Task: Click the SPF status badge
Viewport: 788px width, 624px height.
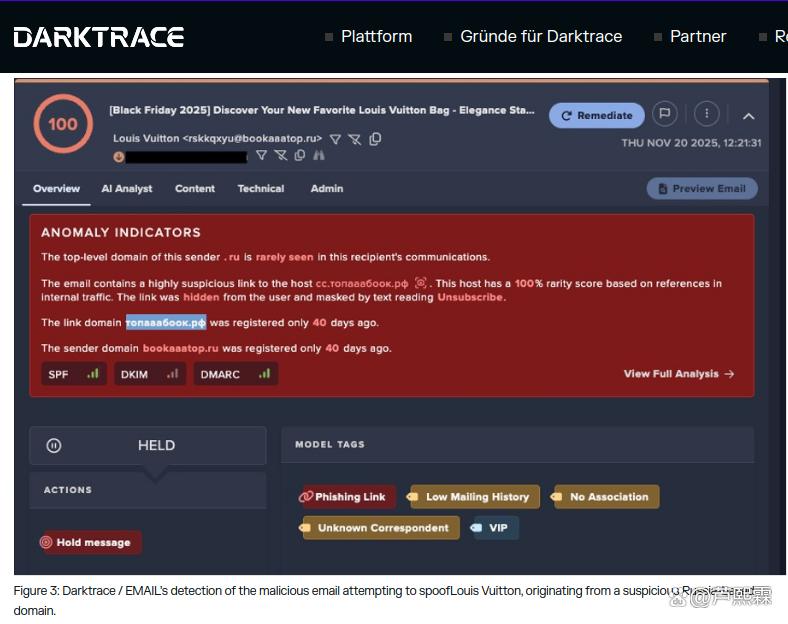Action: pos(73,374)
